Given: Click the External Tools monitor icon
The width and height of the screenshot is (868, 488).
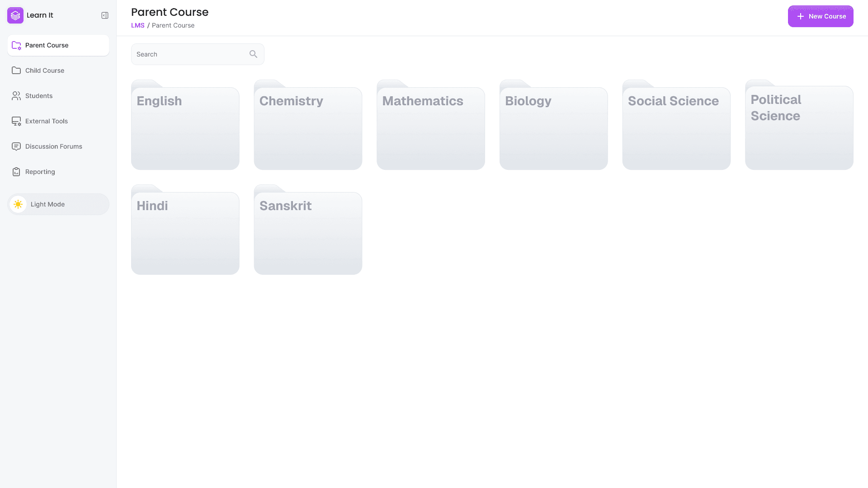Looking at the screenshot, I should (x=16, y=121).
